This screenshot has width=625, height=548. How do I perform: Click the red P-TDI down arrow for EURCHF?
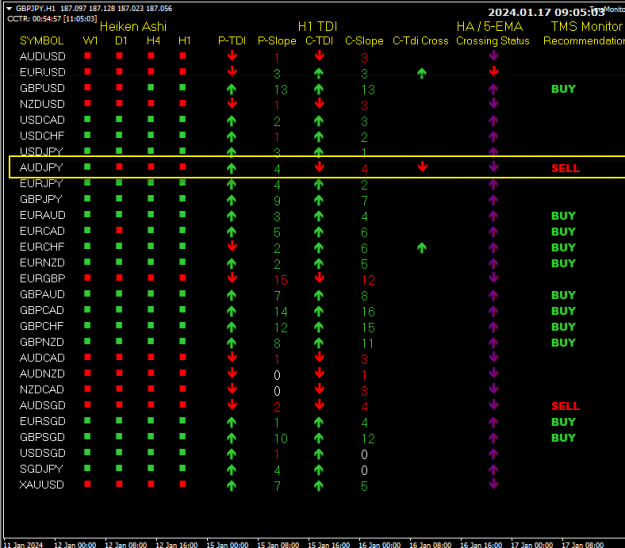click(x=232, y=246)
